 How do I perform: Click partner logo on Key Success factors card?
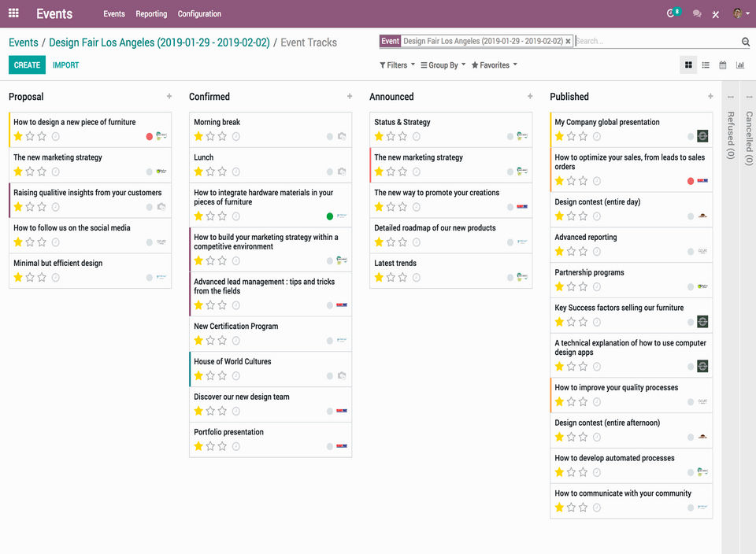(x=702, y=322)
